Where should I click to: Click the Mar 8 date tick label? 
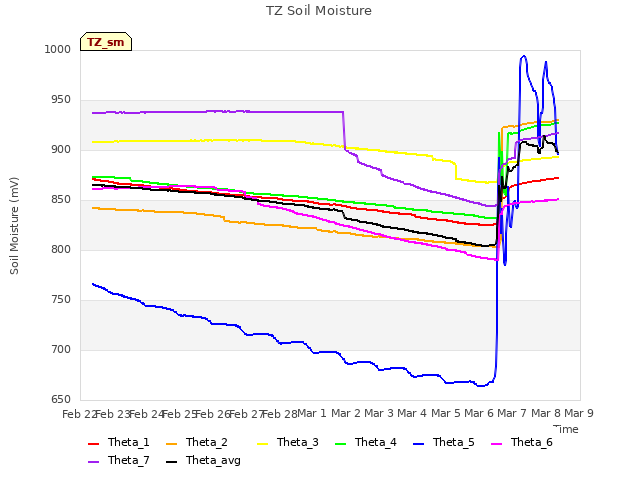point(546,413)
